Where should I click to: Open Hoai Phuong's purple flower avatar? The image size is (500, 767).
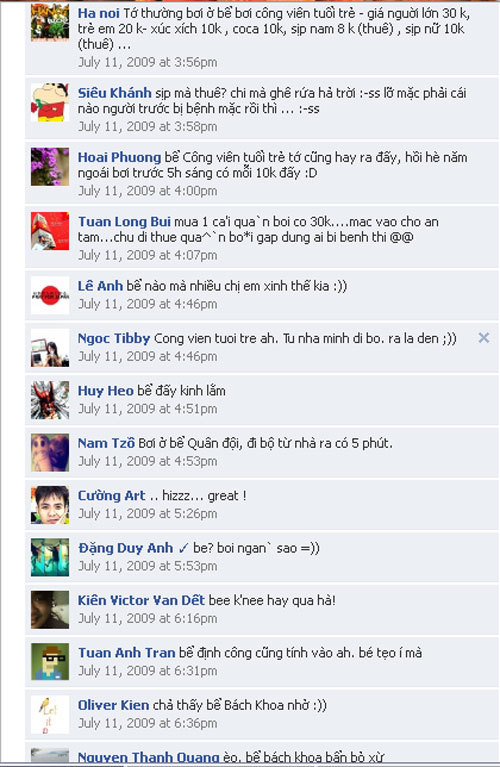pos(50,166)
